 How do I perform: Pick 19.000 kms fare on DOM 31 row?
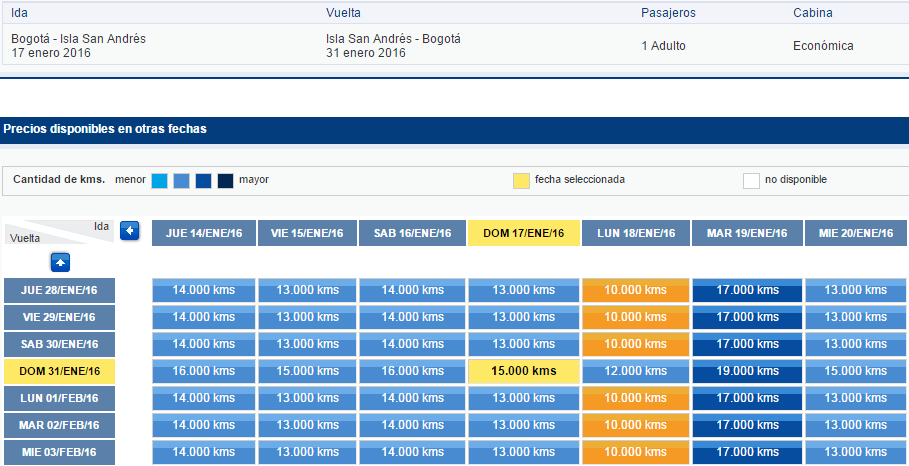(x=747, y=371)
